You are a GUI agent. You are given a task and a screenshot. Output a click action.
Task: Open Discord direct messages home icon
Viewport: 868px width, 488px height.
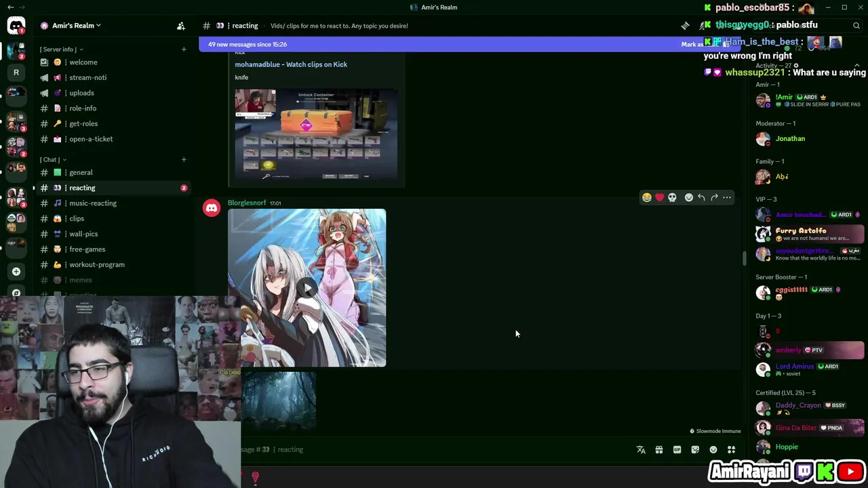click(x=16, y=26)
